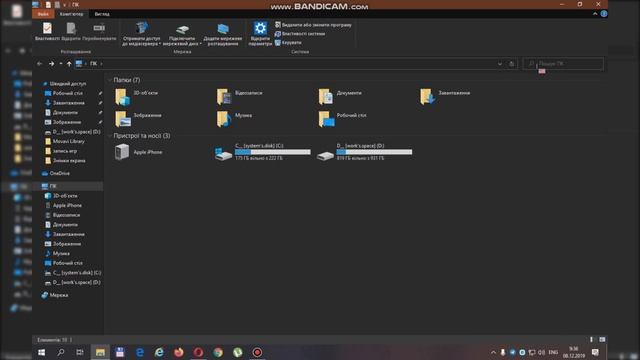Click the C: drive usage bar
Screen dimensions: 640x360
tap(273, 152)
